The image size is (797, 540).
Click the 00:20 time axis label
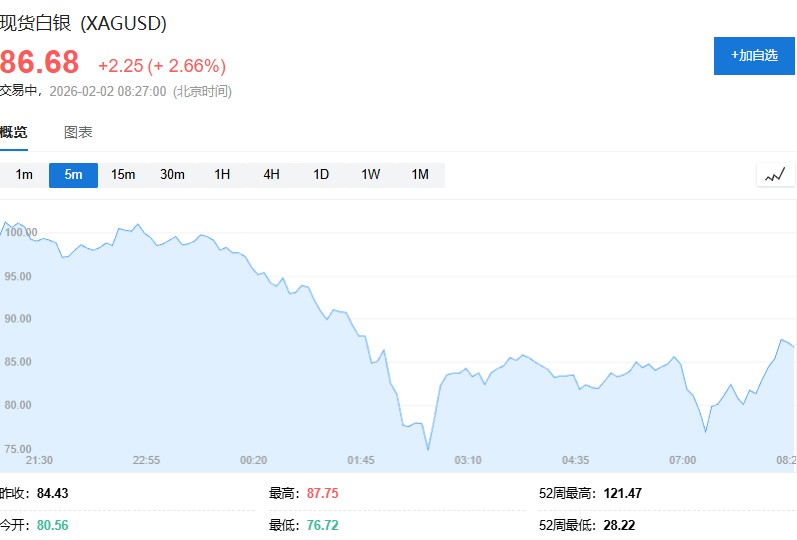(x=253, y=460)
